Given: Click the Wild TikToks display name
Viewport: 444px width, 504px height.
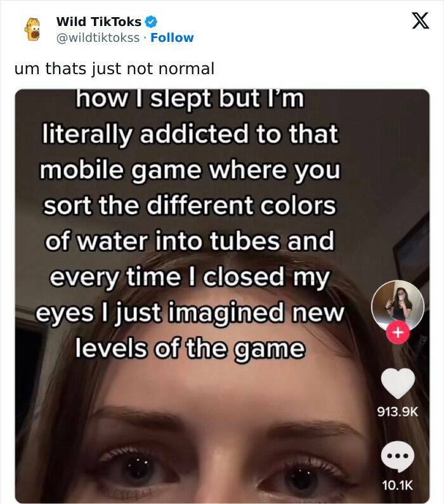Looking at the screenshot, I should tap(99, 22).
